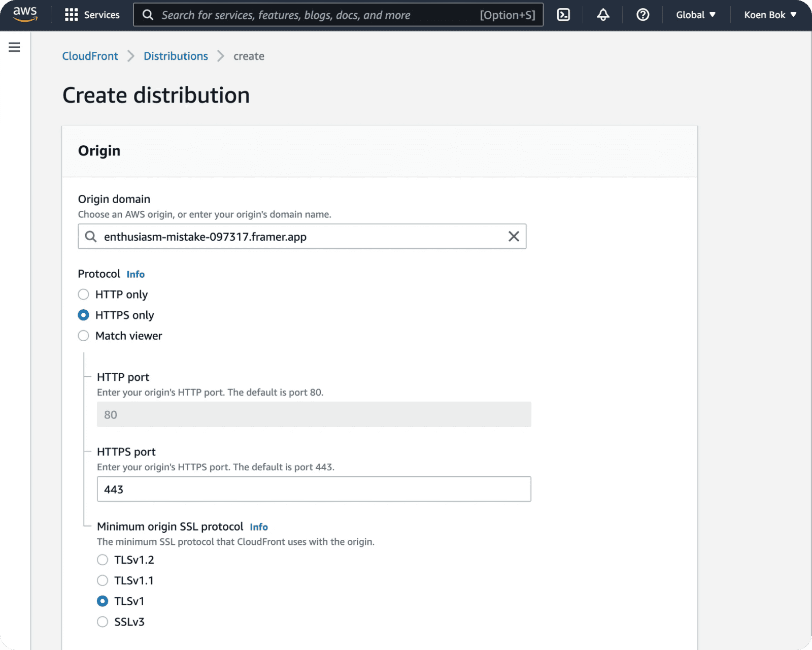The image size is (812, 650).
Task: Go to CloudFront breadcrumb link
Action: coord(90,56)
